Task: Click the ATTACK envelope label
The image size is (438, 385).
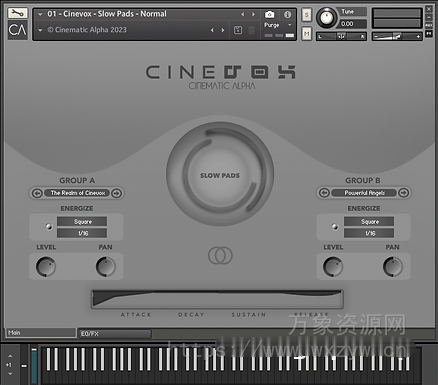Action: tap(136, 315)
